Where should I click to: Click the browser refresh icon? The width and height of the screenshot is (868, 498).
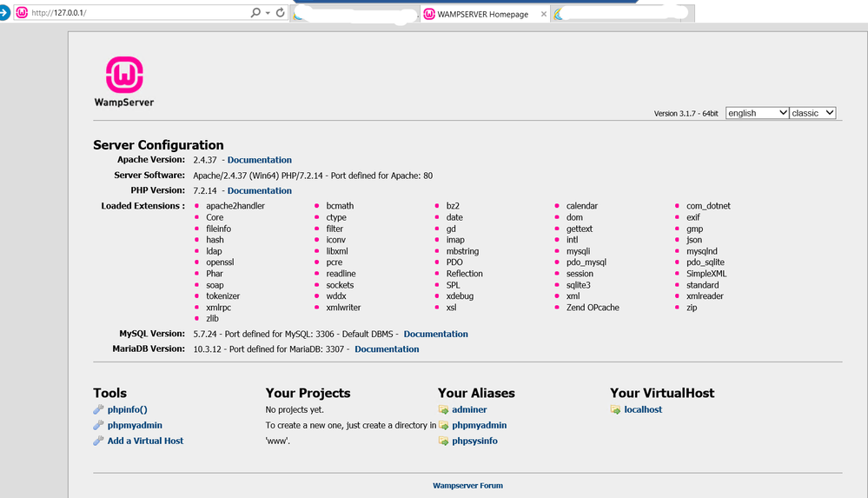pyautogui.click(x=281, y=12)
